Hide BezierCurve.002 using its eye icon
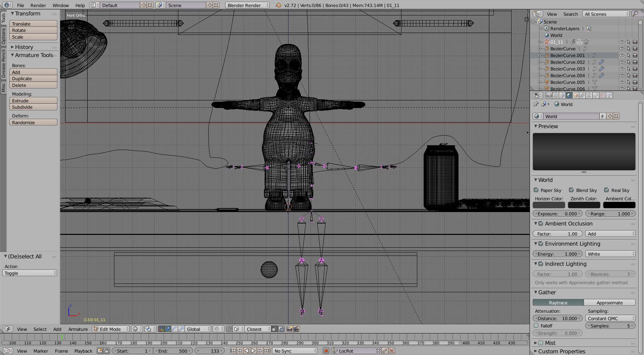 pos(622,62)
